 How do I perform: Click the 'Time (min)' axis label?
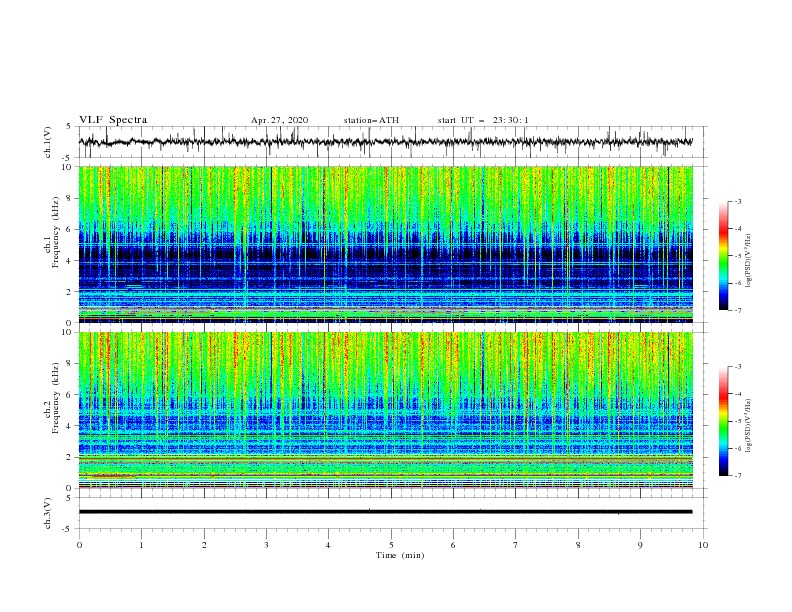[400, 555]
